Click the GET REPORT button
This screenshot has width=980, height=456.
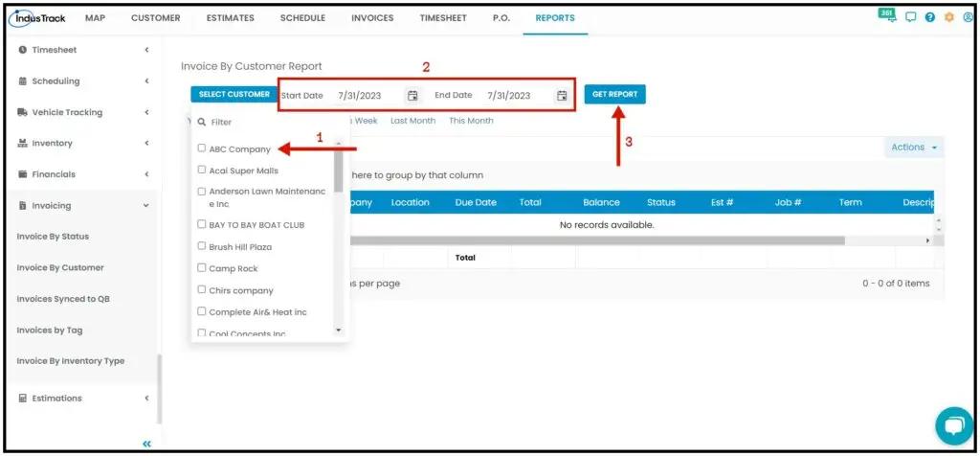tap(615, 95)
